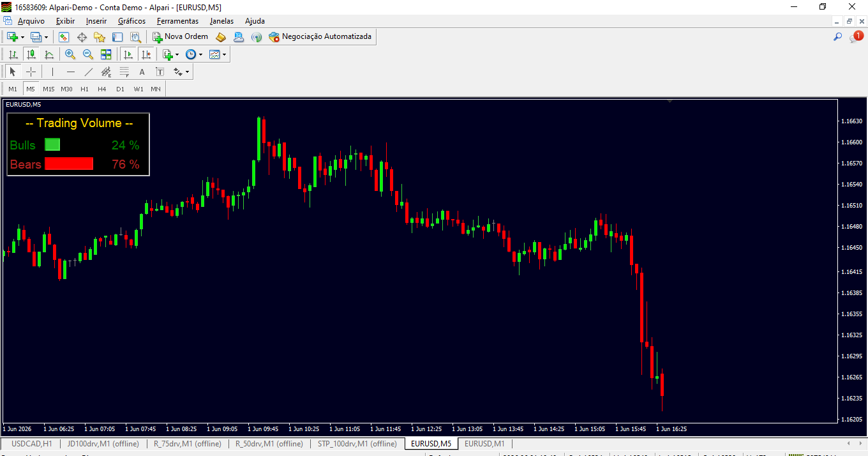This screenshot has height=456, width=868.
Task: Toggle the chart shift button
Action: [146, 54]
